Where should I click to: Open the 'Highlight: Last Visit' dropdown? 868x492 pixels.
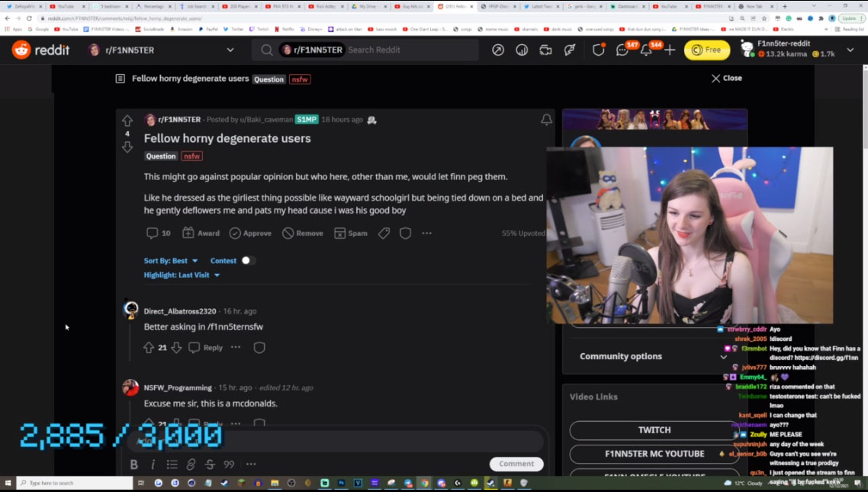pos(182,275)
